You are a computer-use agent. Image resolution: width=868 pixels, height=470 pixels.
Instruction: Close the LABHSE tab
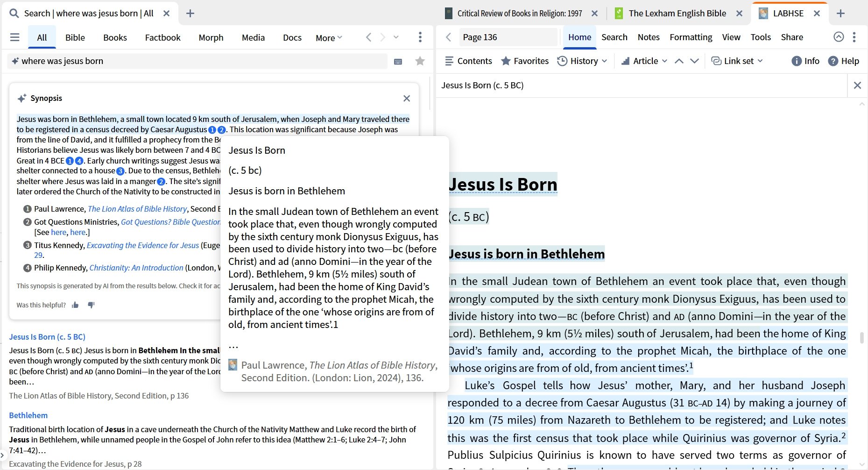coord(817,14)
